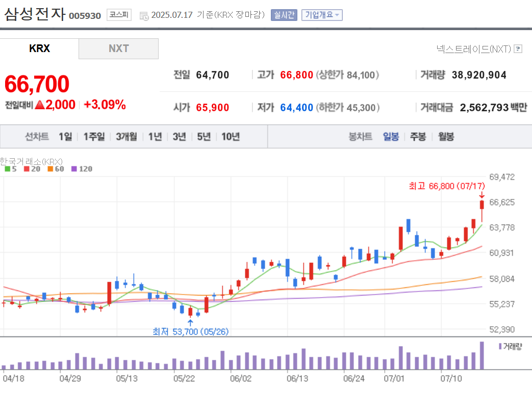Switch to the NXT tab
The width and height of the screenshot is (532, 393).
[x=118, y=48]
